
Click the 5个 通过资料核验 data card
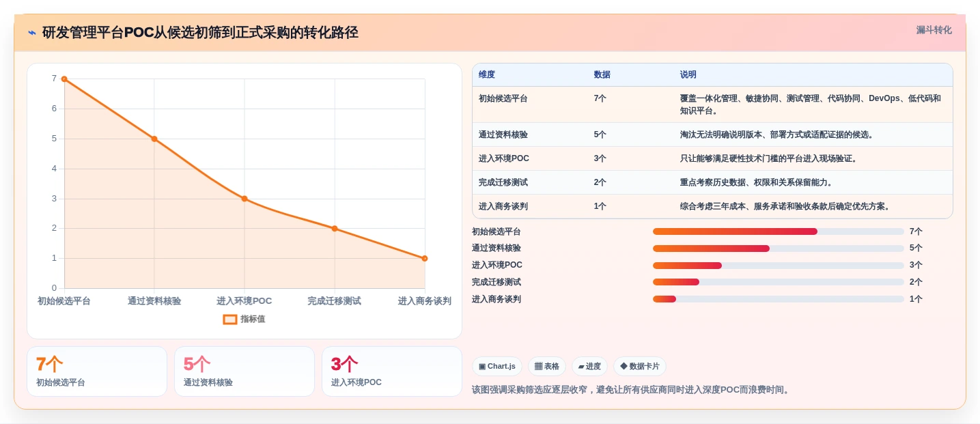pyautogui.click(x=244, y=371)
